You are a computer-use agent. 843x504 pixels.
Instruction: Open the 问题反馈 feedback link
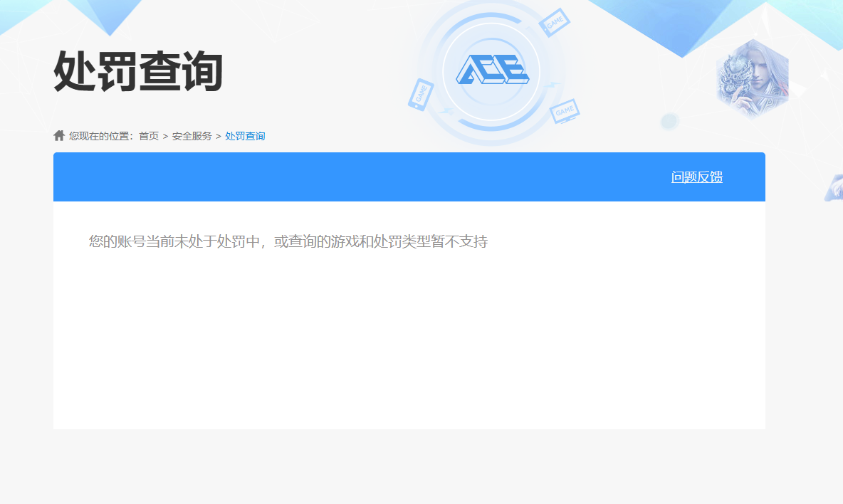point(696,177)
